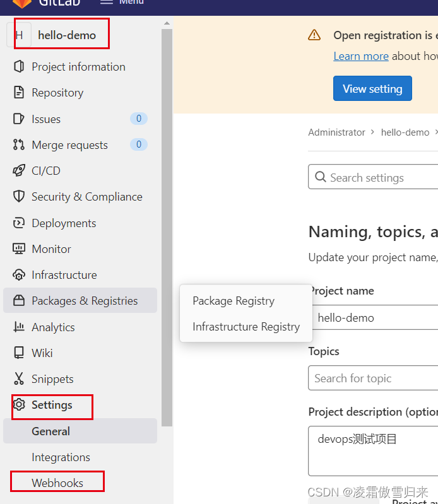
Task: Follow the Learn more link
Action: click(x=361, y=56)
